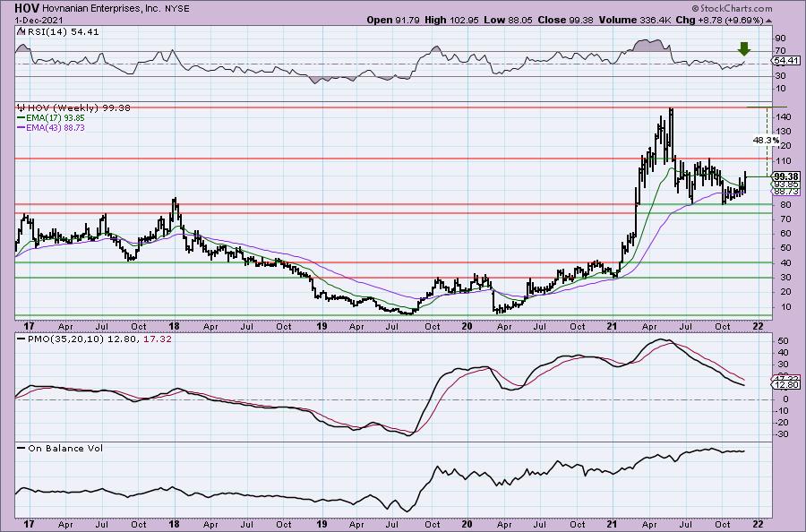The image size is (806, 532).
Task: Click the Open 91.79 value
Action: [393, 20]
